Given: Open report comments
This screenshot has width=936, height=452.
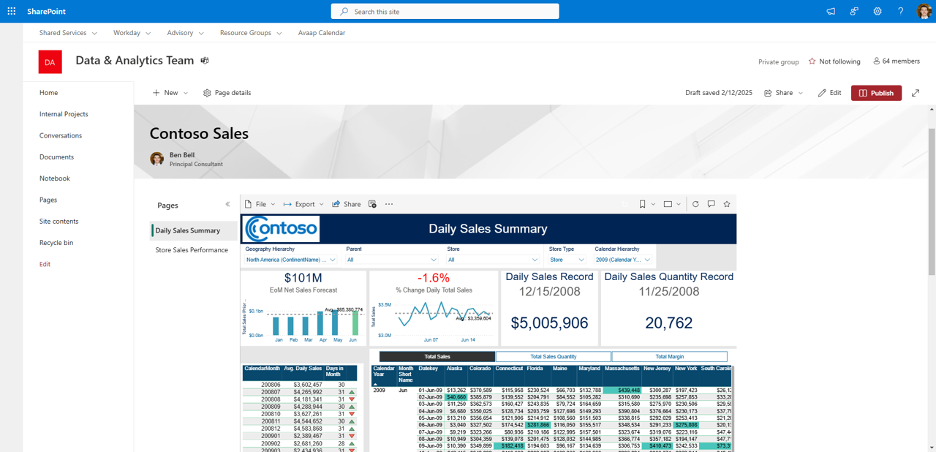Looking at the screenshot, I should [x=711, y=204].
